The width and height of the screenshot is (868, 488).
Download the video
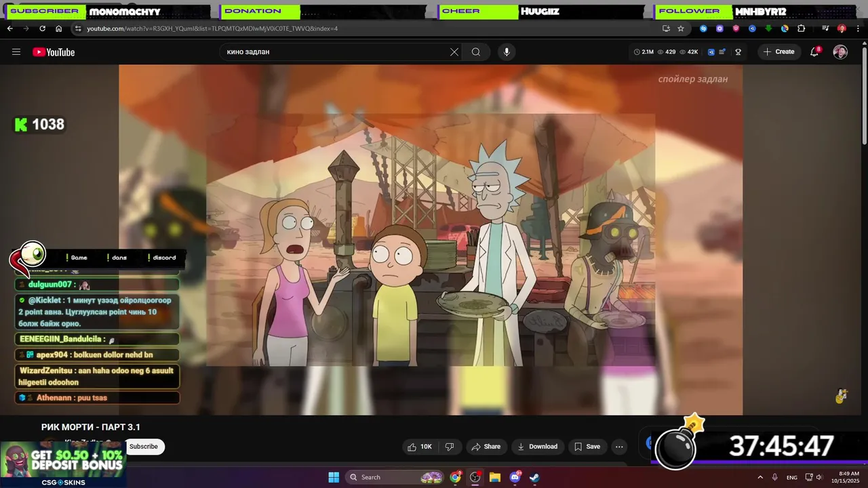(538, 447)
